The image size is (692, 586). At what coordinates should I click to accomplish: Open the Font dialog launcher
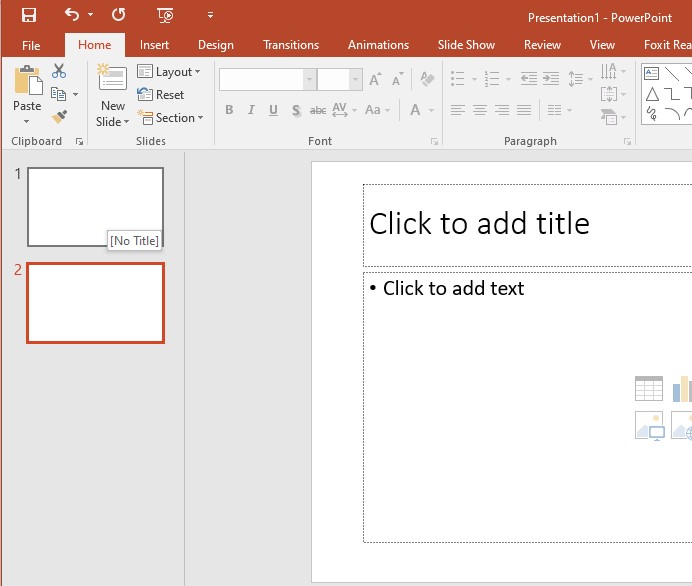(x=435, y=142)
